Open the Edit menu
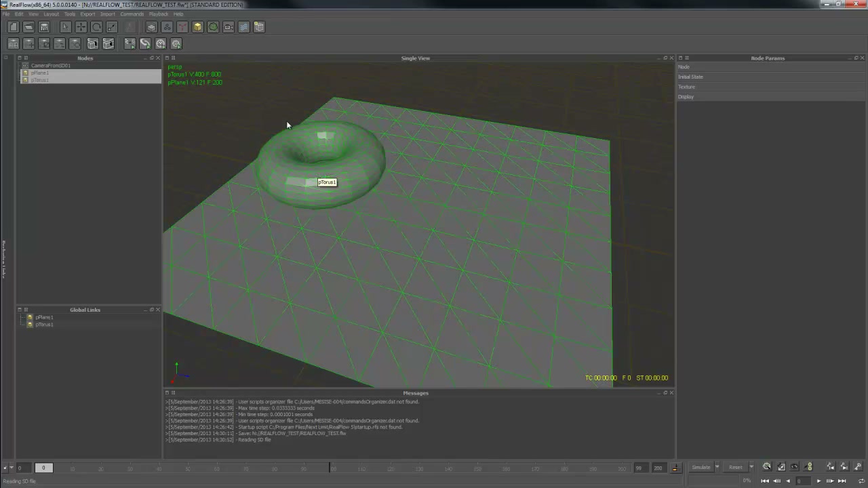The image size is (868, 488). tap(19, 14)
